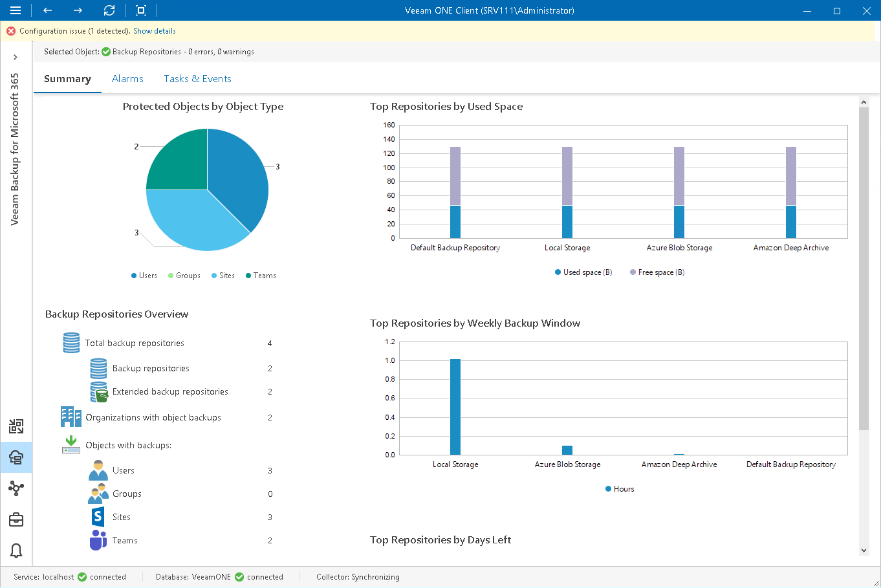Screen dimensions: 881x588
Task: Go back with the left arrow
Action: 47,10
